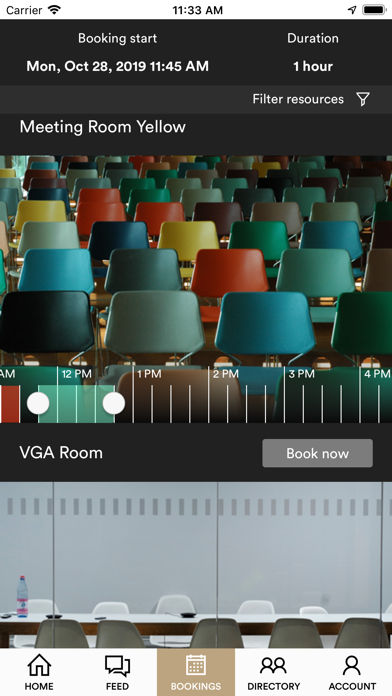Open the Account person icon
Viewport: 392px width, 696px height.
pyautogui.click(x=352, y=666)
